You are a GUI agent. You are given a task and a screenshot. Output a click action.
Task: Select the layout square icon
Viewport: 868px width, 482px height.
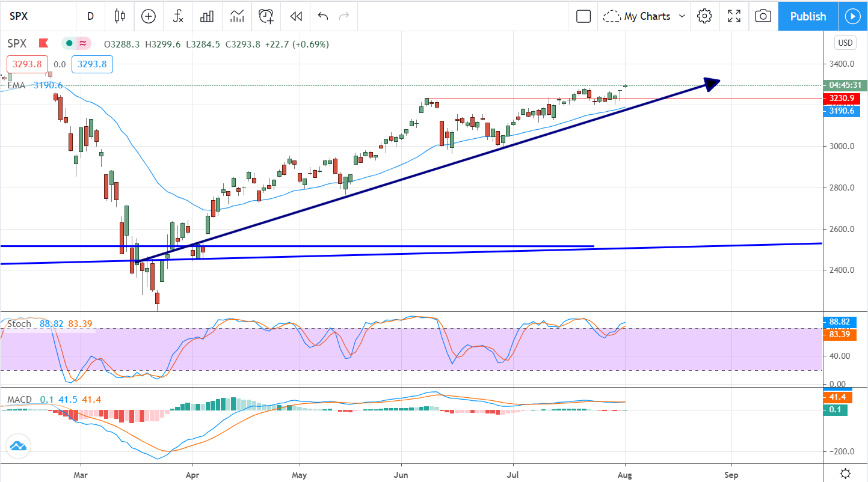coord(583,16)
